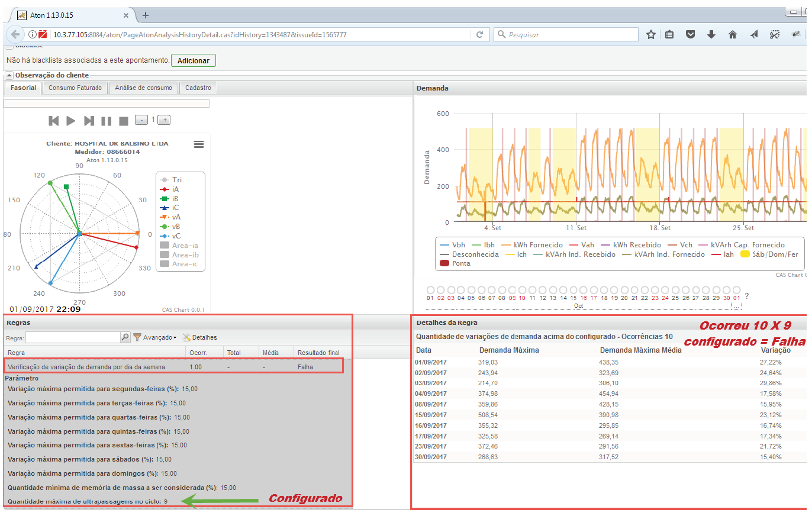Click the magnifier search icon beside Regra field
The width and height of the screenshot is (812, 516).
[125, 337]
